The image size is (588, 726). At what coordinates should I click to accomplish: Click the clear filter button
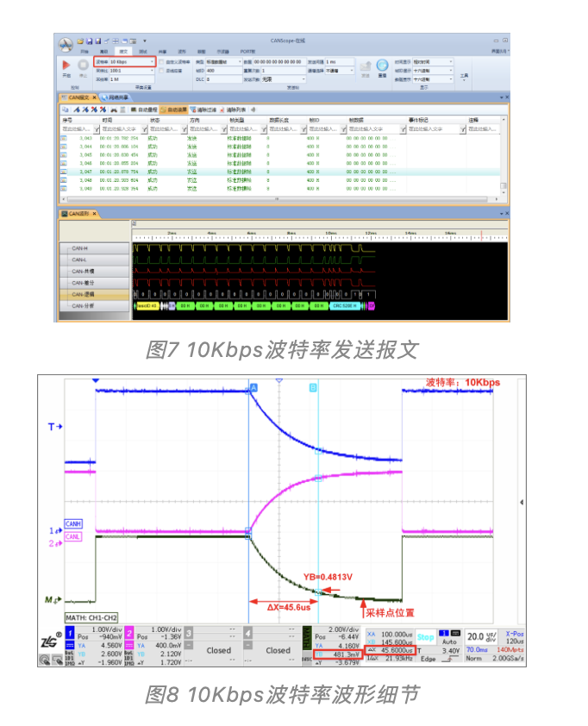point(203,110)
